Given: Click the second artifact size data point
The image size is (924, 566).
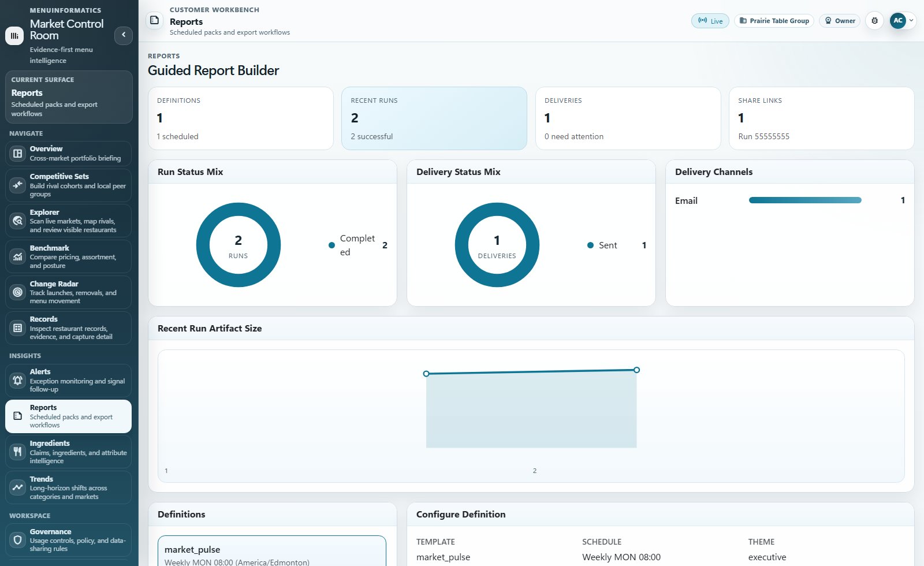Looking at the screenshot, I should (636, 370).
